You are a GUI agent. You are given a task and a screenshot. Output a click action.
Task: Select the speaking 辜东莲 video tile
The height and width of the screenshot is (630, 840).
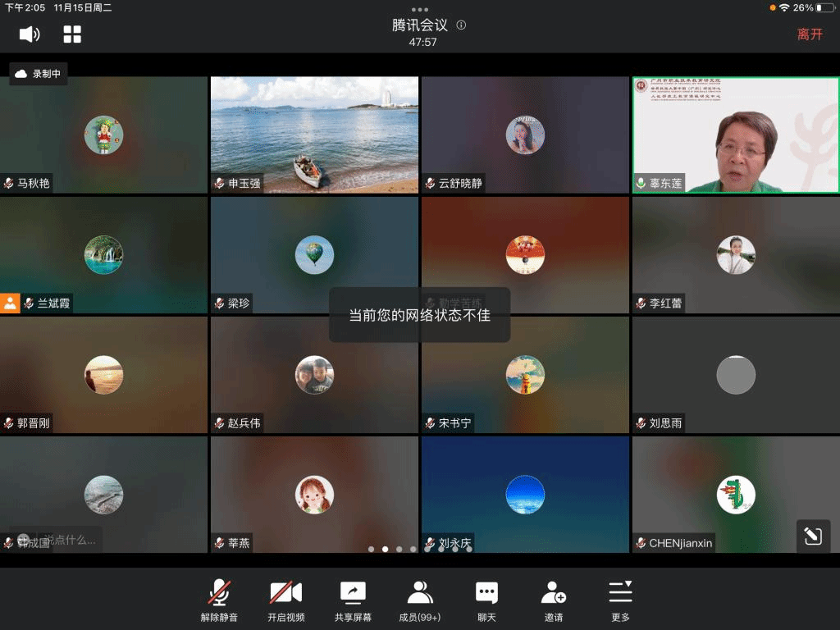[x=736, y=135]
